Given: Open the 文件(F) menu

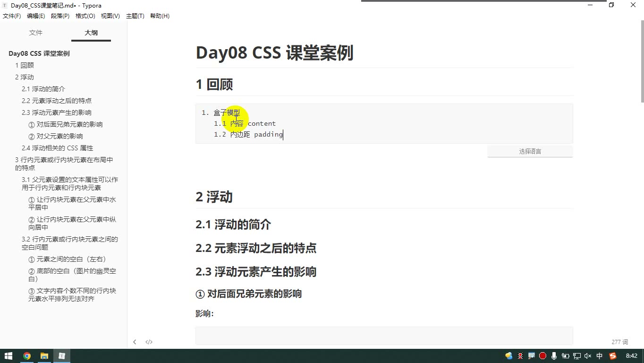Looking at the screenshot, I should pyautogui.click(x=12, y=16).
